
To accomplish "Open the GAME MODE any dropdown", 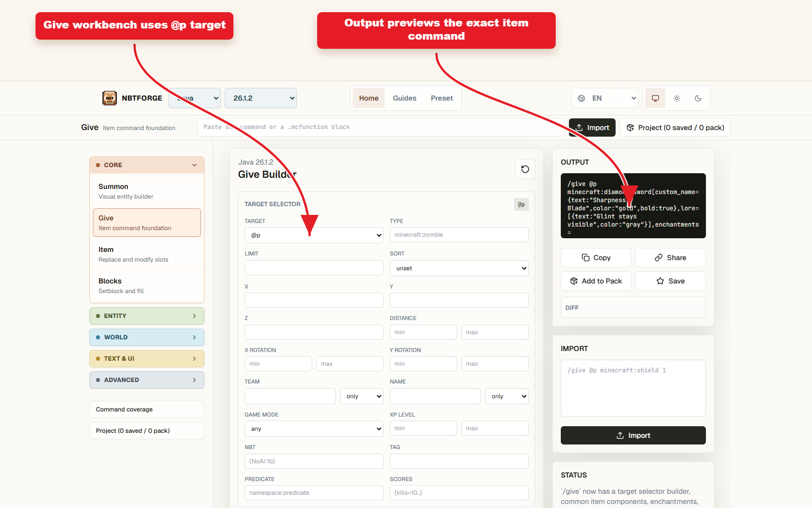I will click(314, 429).
